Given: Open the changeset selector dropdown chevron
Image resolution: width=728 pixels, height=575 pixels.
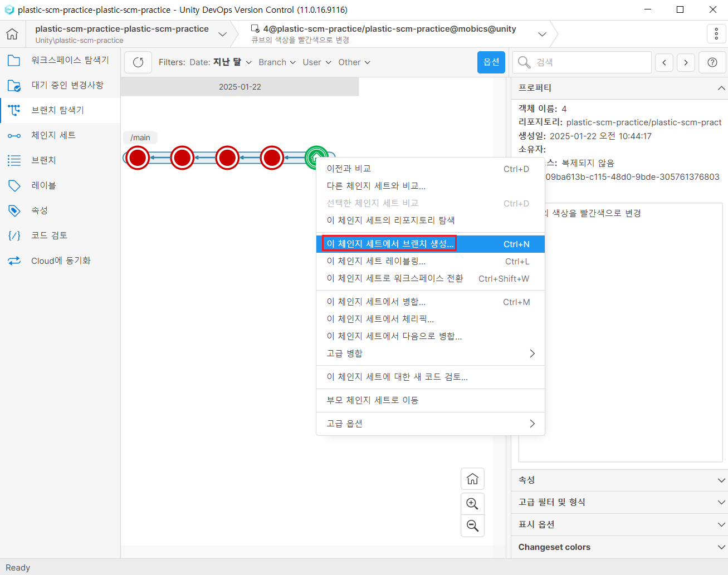Looking at the screenshot, I should tap(542, 35).
